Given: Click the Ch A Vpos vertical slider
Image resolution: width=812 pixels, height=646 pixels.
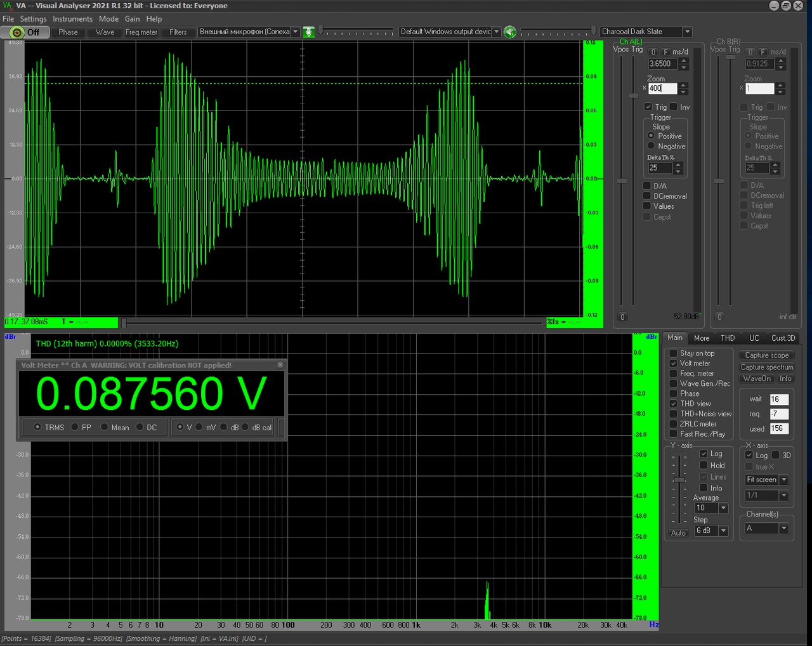Looking at the screenshot, I should (622, 181).
